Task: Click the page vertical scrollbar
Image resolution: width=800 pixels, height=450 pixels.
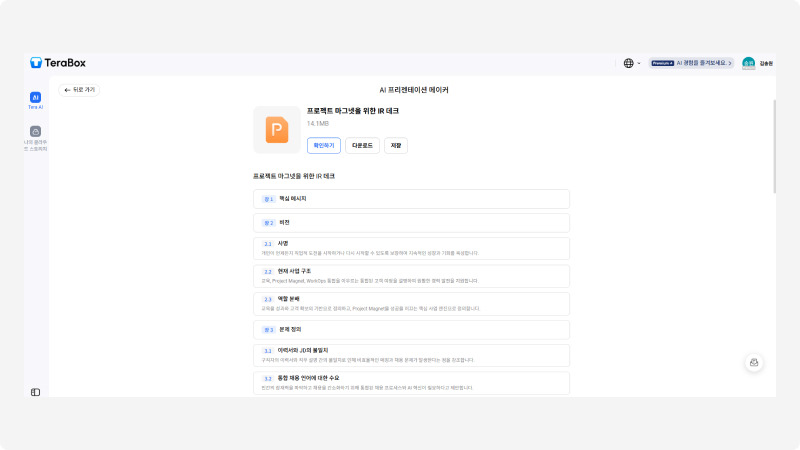Action: (x=774, y=146)
